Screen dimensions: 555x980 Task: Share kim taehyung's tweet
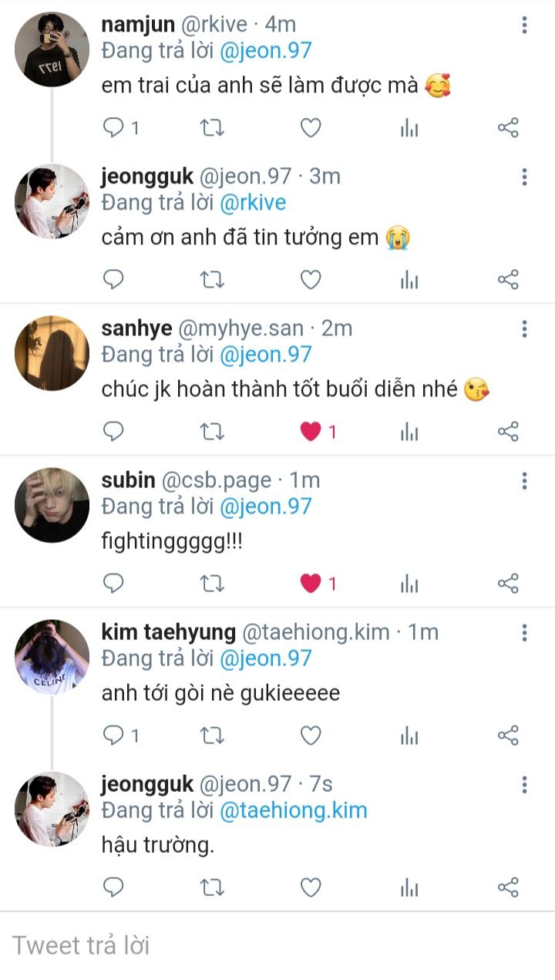click(x=508, y=736)
